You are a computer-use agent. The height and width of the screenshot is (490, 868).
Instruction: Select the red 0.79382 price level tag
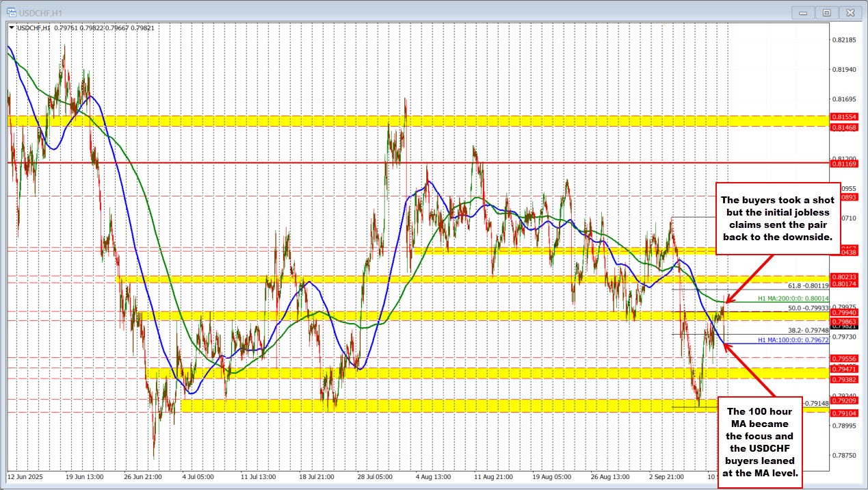click(843, 379)
